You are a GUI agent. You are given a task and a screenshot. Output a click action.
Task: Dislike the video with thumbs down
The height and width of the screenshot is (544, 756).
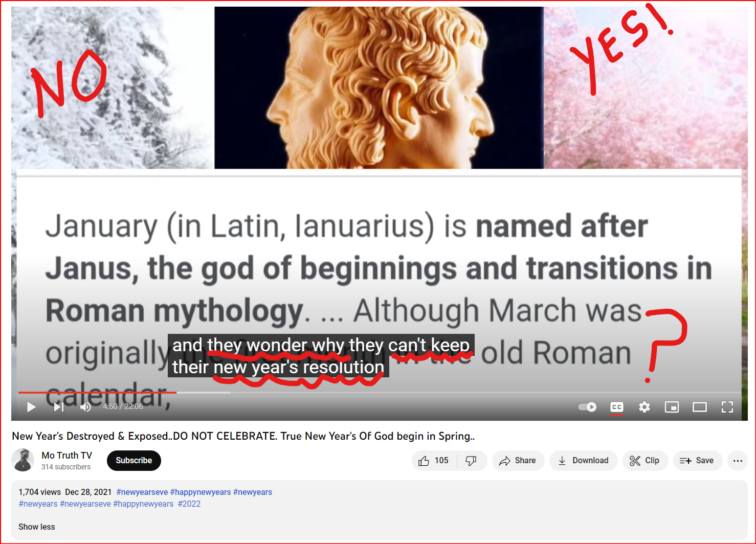tap(472, 461)
